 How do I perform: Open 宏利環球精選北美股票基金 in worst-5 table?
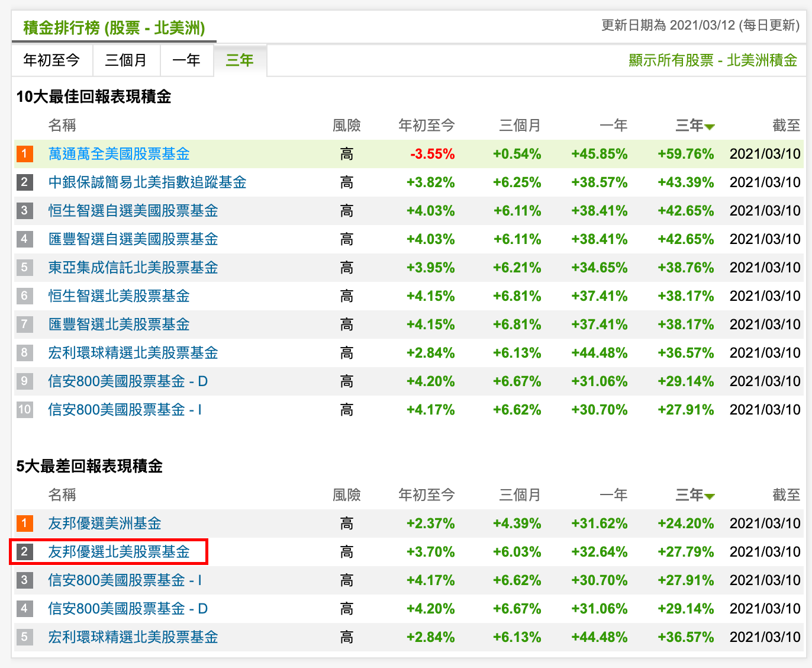[133, 637]
